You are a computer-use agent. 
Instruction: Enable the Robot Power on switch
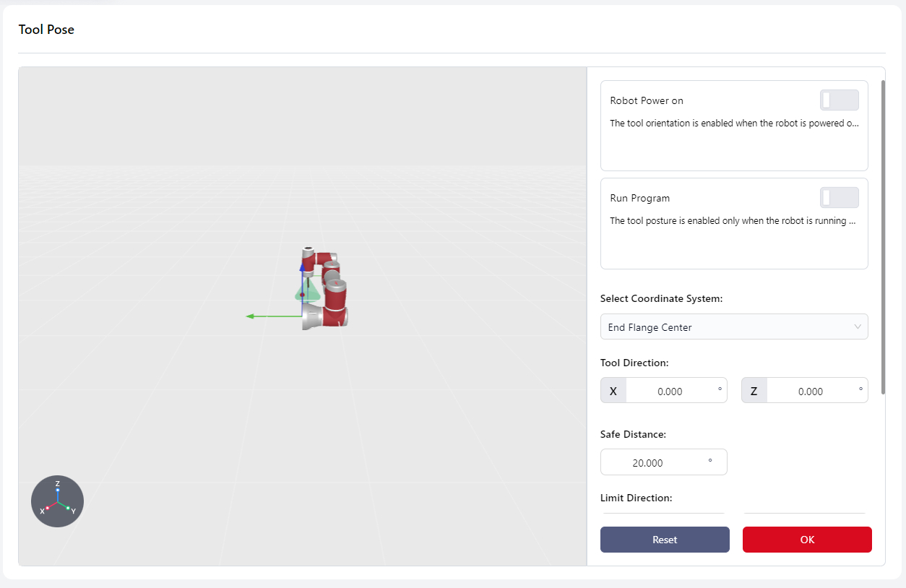pyautogui.click(x=839, y=100)
